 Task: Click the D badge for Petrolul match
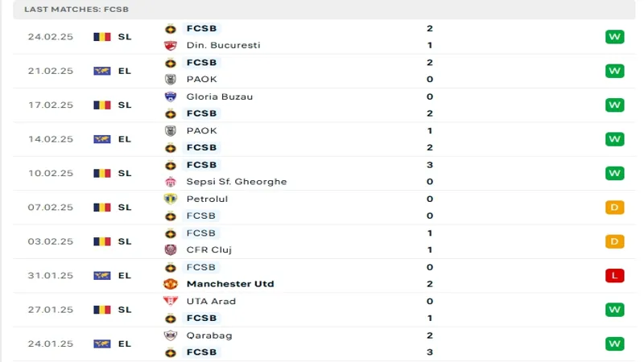pyautogui.click(x=614, y=208)
